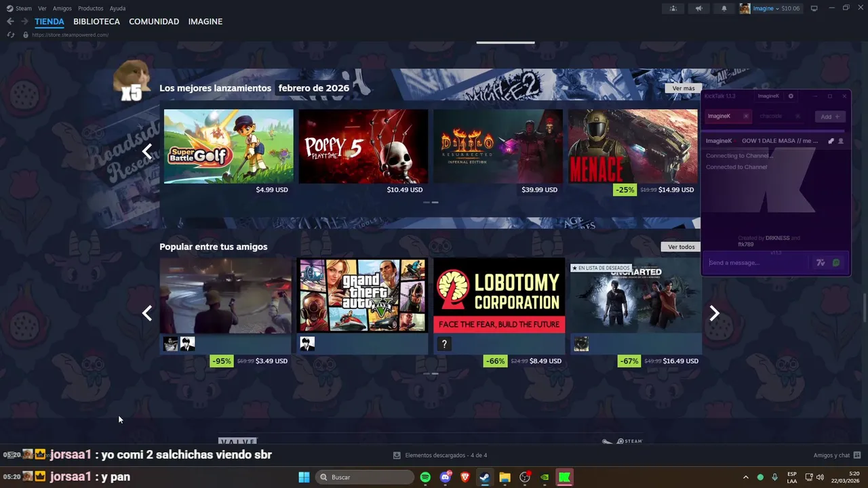
Task: Open File Explorer from the taskbar
Action: click(x=505, y=477)
